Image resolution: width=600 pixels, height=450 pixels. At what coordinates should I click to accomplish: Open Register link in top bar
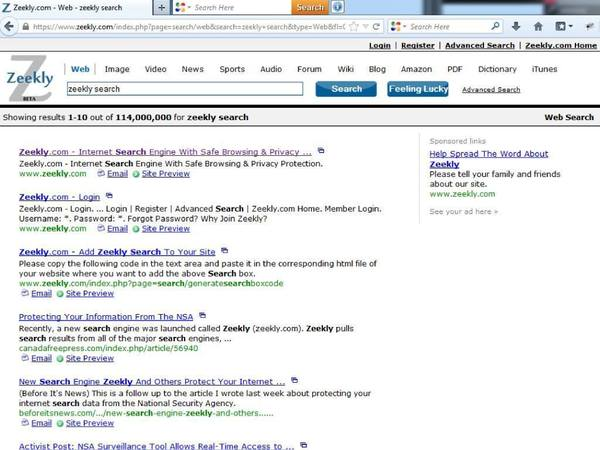(x=417, y=46)
